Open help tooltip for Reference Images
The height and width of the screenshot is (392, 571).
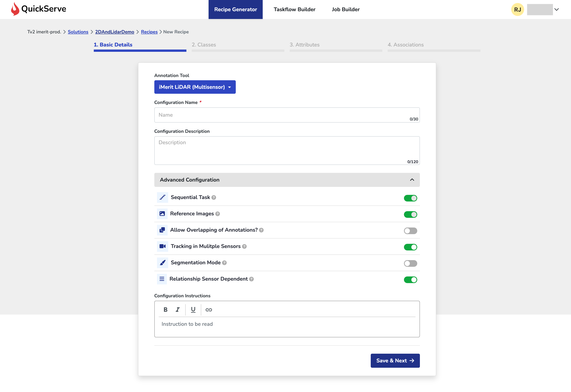tap(217, 214)
